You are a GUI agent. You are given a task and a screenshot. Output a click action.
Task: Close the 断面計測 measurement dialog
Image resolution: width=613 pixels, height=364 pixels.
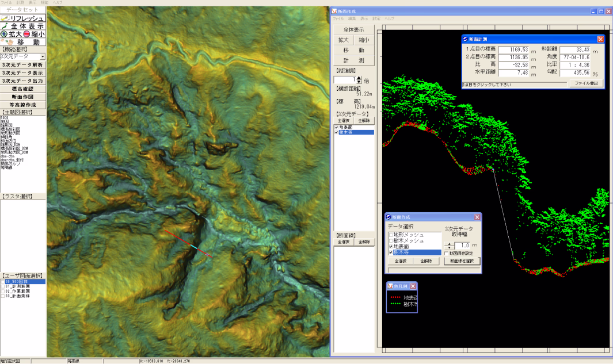click(x=600, y=39)
